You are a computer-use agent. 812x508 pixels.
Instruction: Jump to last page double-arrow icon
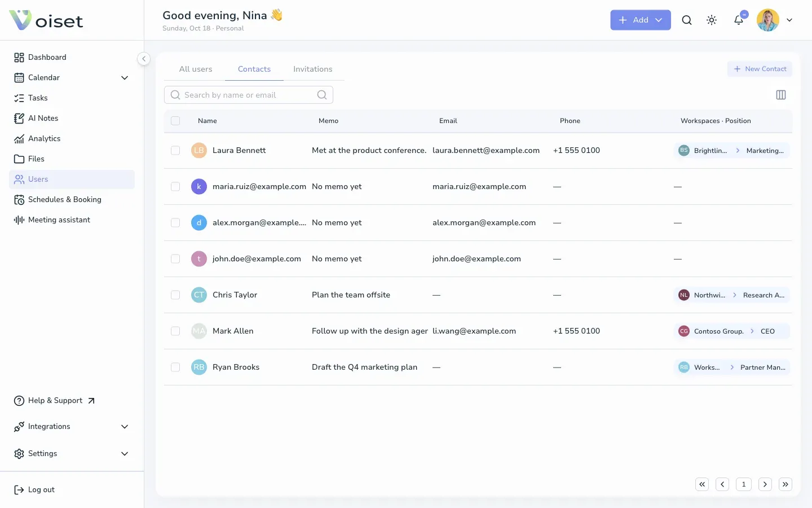pos(785,484)
